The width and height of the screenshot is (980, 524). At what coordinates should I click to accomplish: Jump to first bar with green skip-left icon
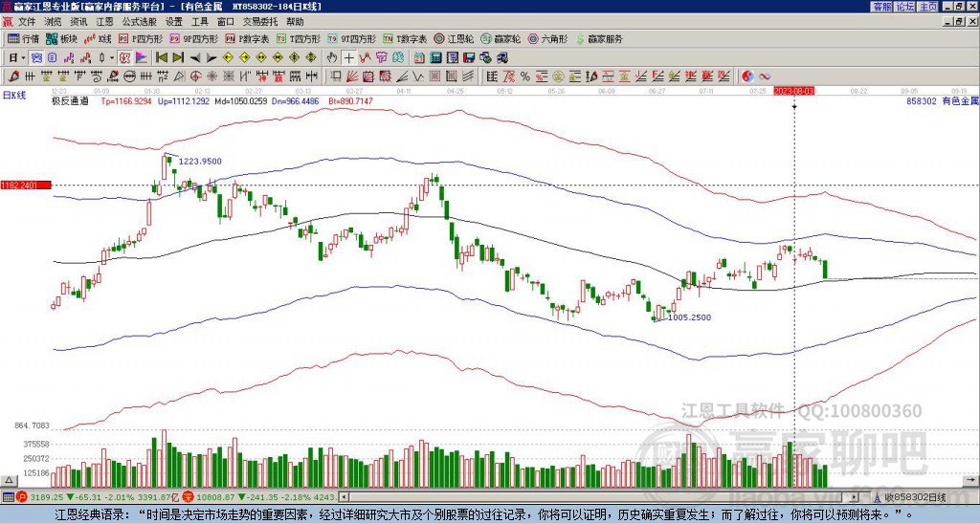tap(161, 58)
